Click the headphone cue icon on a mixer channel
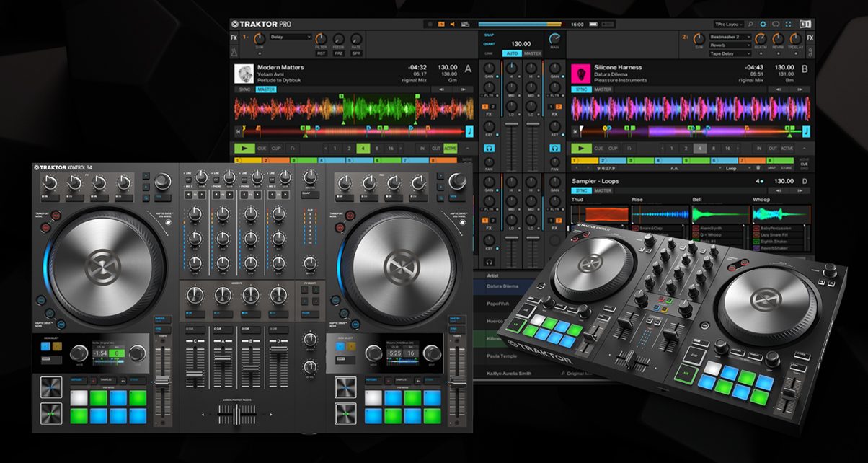Viewport: 868px width, 463px height. coord(490,148)
